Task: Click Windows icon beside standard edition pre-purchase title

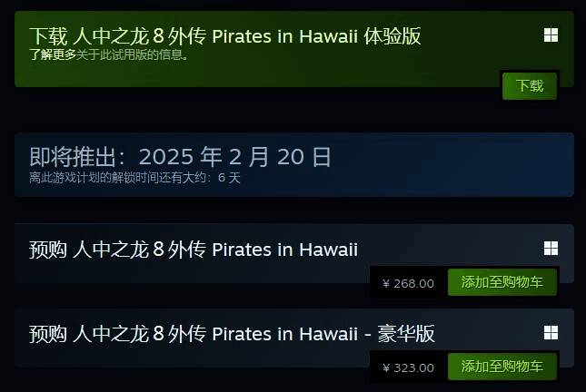Action: 551,249
